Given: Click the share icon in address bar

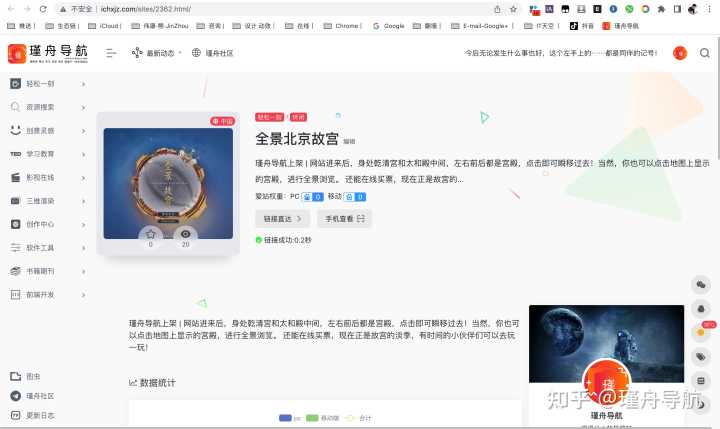Looking at the screenshot, I should point(497,9).
